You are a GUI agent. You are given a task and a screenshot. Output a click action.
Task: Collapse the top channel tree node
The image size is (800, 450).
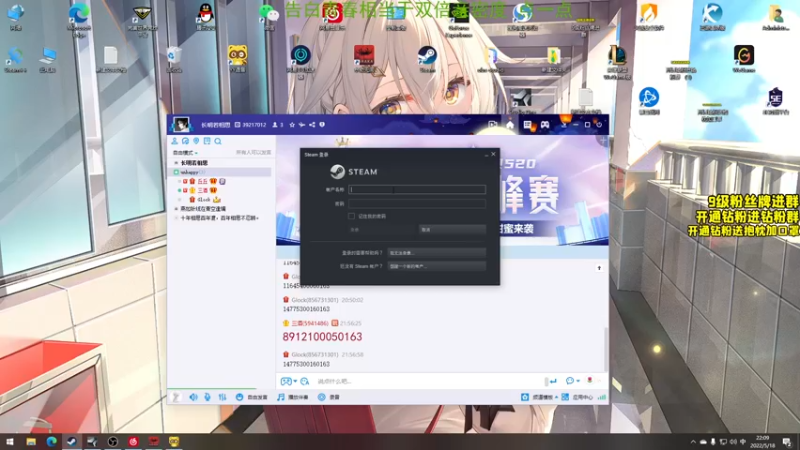point(176,163)
